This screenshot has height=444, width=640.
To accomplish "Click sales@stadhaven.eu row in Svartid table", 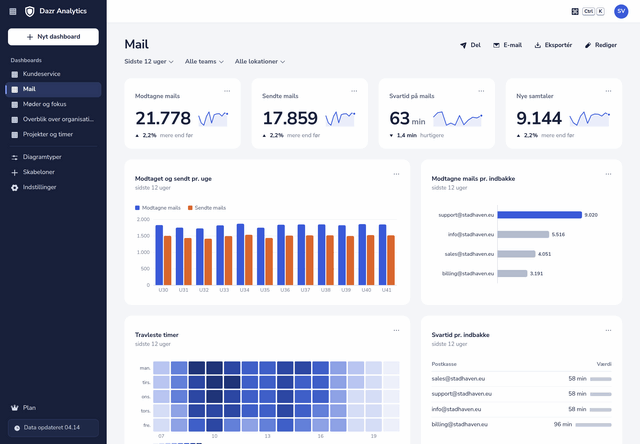I will (521, 379).
